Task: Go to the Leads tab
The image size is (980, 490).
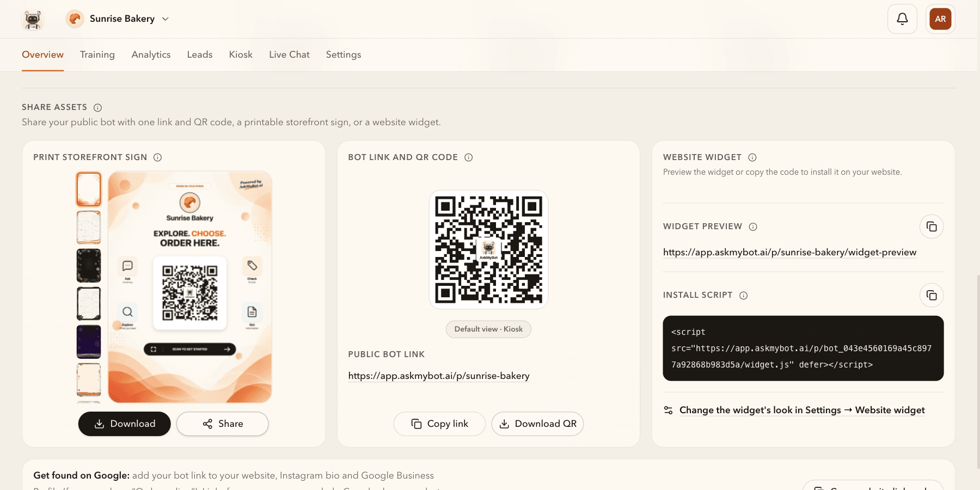Action: (200, 54)
